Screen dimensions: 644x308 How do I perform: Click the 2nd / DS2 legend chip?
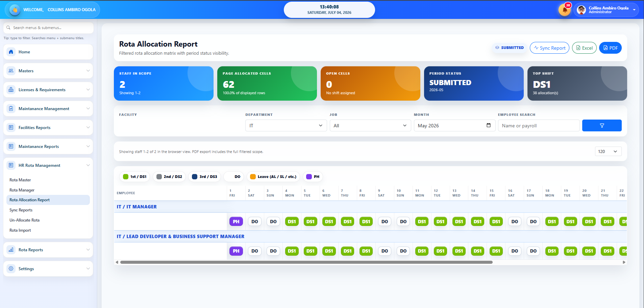click(169, 177)
